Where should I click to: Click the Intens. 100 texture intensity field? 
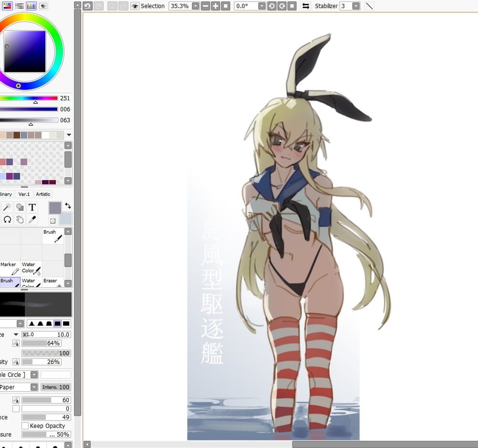pyautogui.click(x=56, y=387)
